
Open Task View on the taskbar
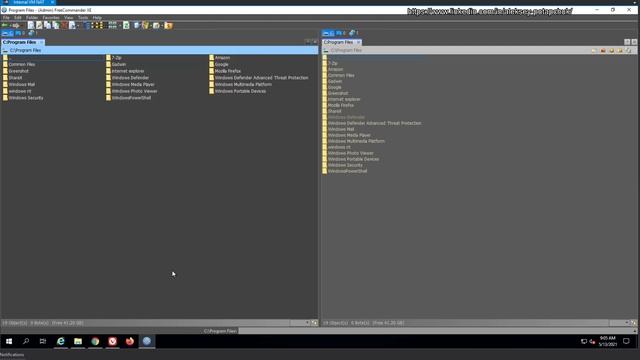point(43,341)
